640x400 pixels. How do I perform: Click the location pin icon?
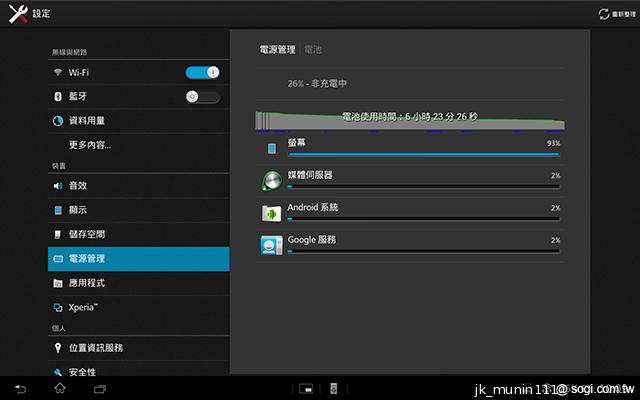point(58,348)
